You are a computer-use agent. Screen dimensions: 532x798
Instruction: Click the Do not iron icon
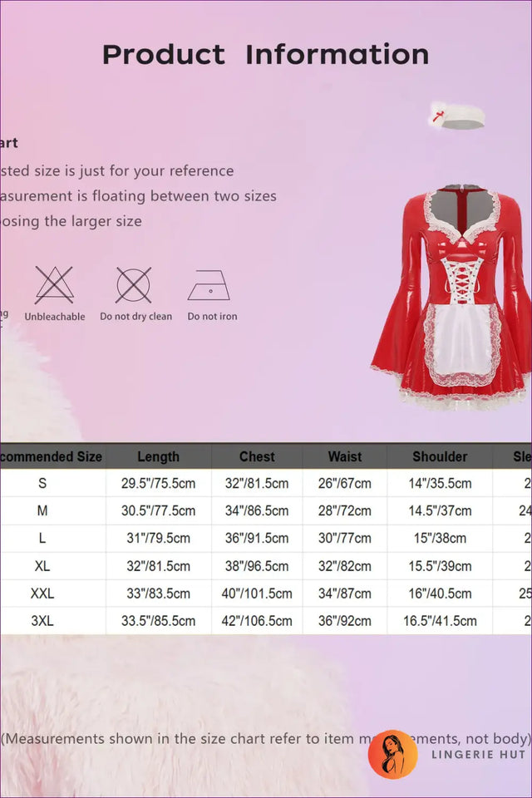click(209, 285)
